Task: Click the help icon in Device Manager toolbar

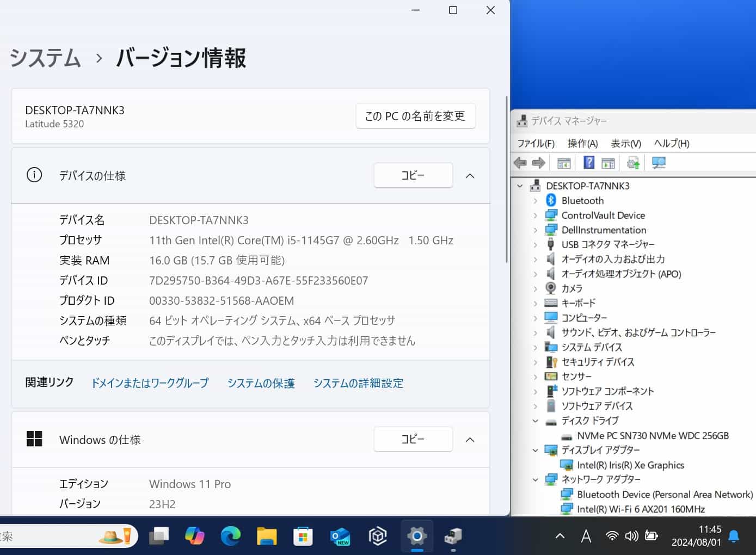Action: click(x=588, y=163)
